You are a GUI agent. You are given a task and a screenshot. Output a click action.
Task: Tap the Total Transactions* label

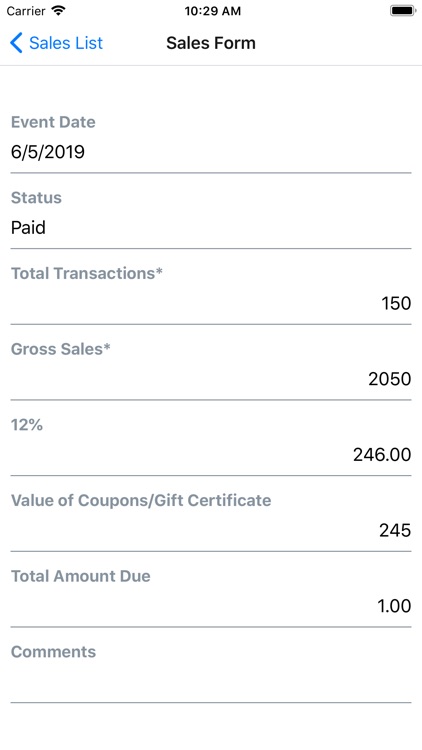tap(87, 273)
